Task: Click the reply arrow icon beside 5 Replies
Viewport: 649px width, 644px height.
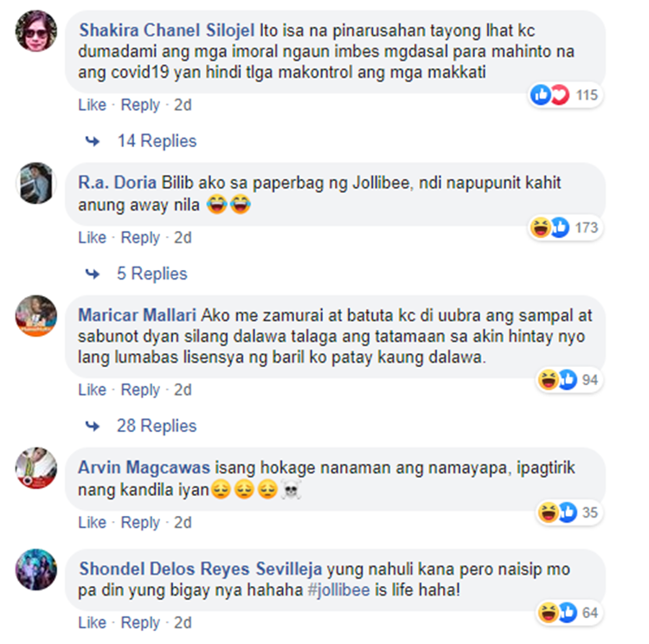Action: [93, 274]
